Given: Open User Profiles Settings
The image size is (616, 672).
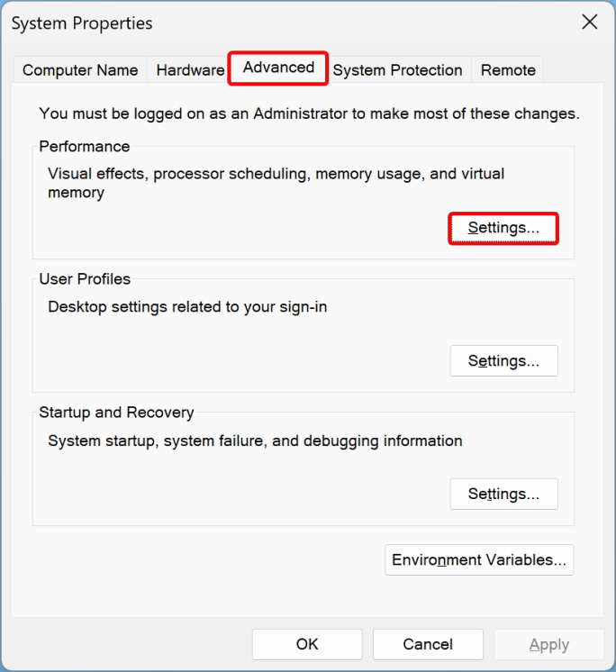Looking at the screenshot, I should coord(503,361).
